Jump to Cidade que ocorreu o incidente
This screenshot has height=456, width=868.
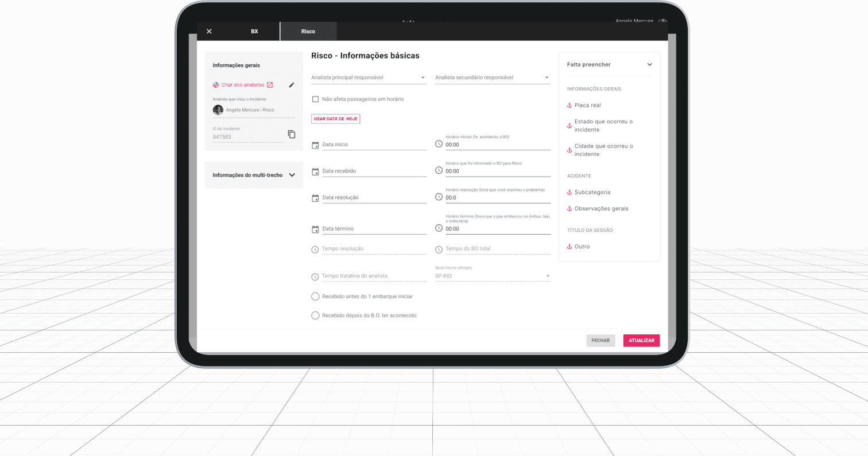click(603, 150)
